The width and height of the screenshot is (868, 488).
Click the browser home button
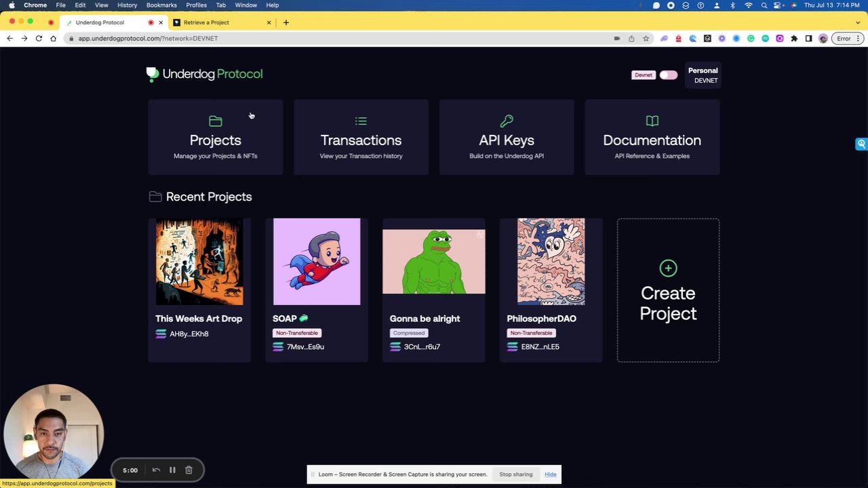[x=53, y=39]
